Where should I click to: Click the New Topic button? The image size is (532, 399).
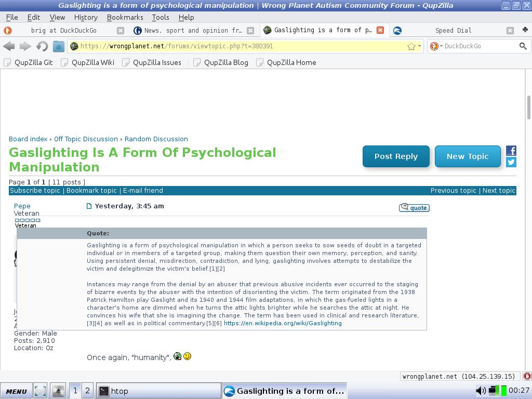click(x=468, y=156)
